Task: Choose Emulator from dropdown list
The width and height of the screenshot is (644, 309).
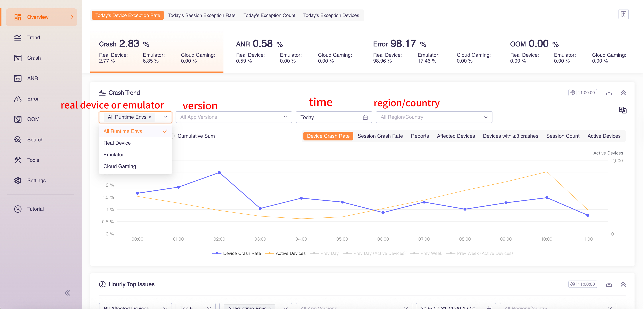Action: click(135, 155)
